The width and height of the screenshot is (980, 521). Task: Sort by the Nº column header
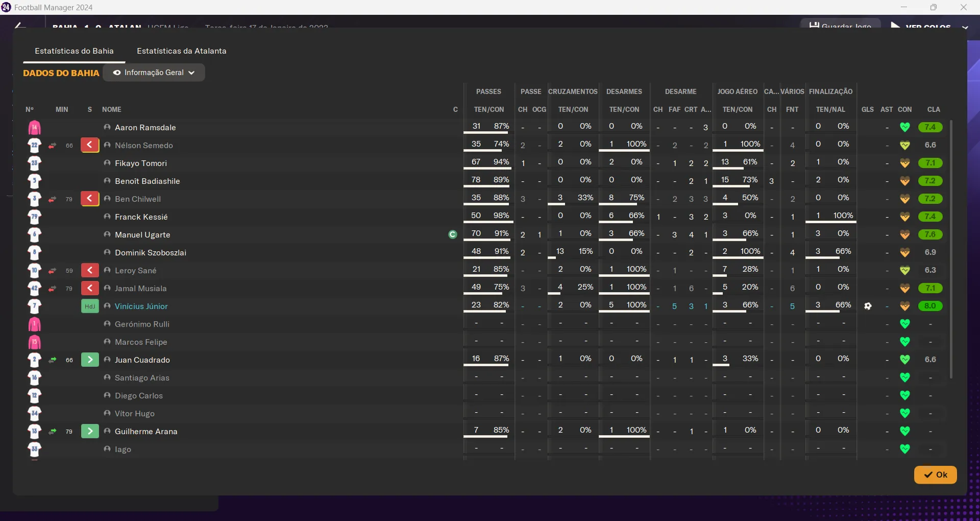coord(30,109)
